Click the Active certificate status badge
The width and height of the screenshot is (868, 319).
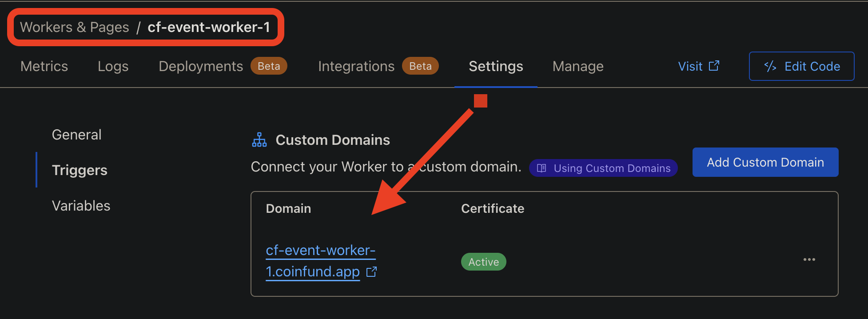[483, 262]
